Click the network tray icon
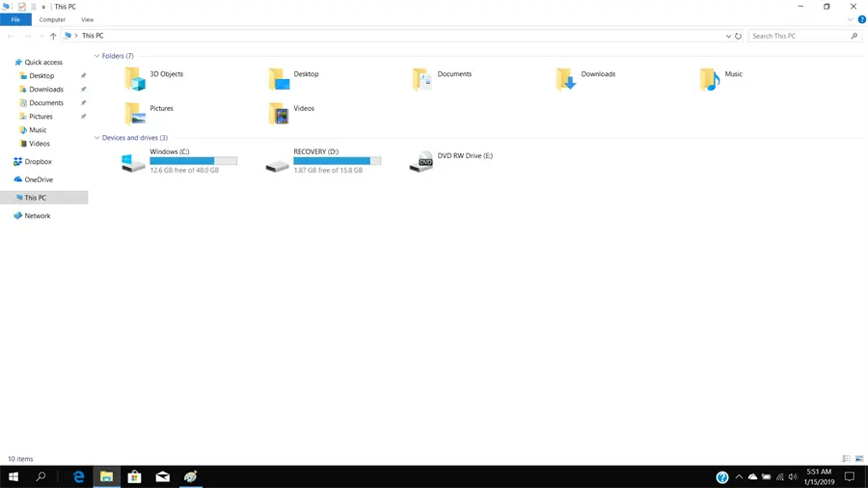 pos(779,476)
